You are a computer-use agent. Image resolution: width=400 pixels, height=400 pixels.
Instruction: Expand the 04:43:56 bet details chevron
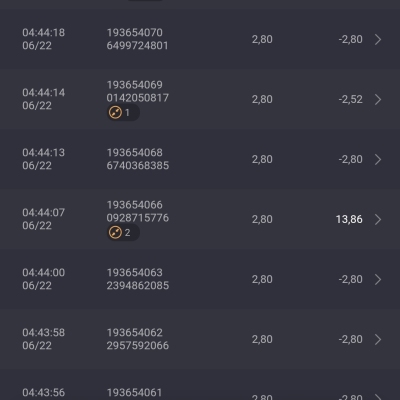[378, 397]
